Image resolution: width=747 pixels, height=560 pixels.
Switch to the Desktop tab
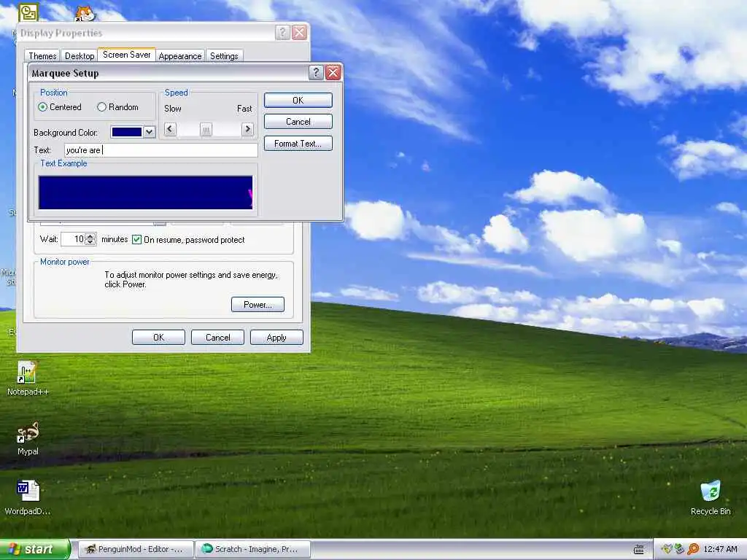click(x=80, y=55)
